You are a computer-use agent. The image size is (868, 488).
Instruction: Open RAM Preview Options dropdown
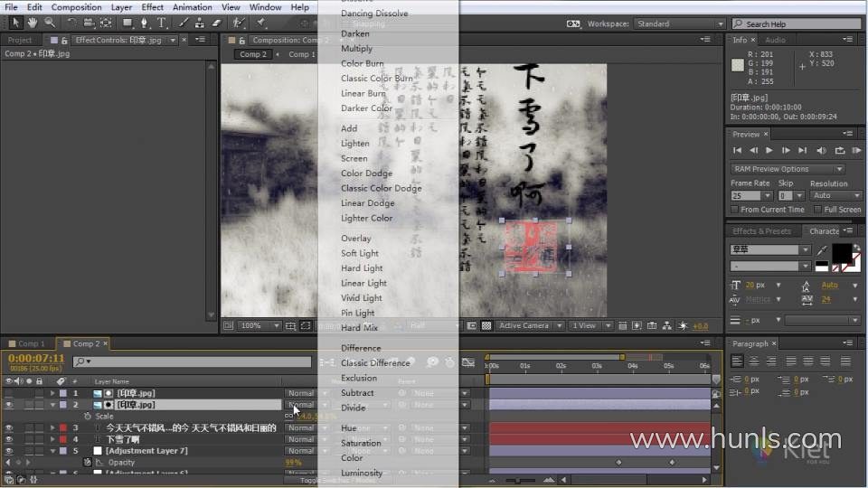point(788,169)
